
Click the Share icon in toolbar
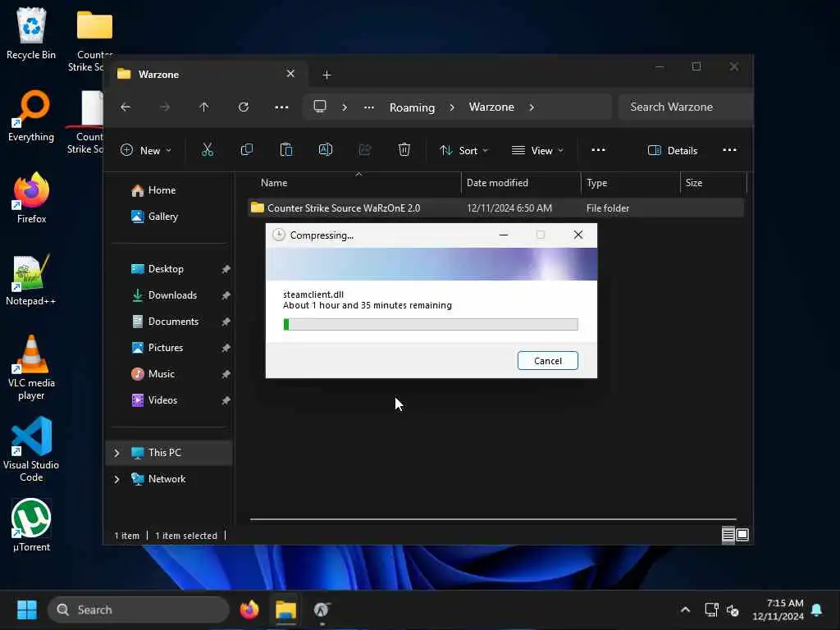click(365, 151)
